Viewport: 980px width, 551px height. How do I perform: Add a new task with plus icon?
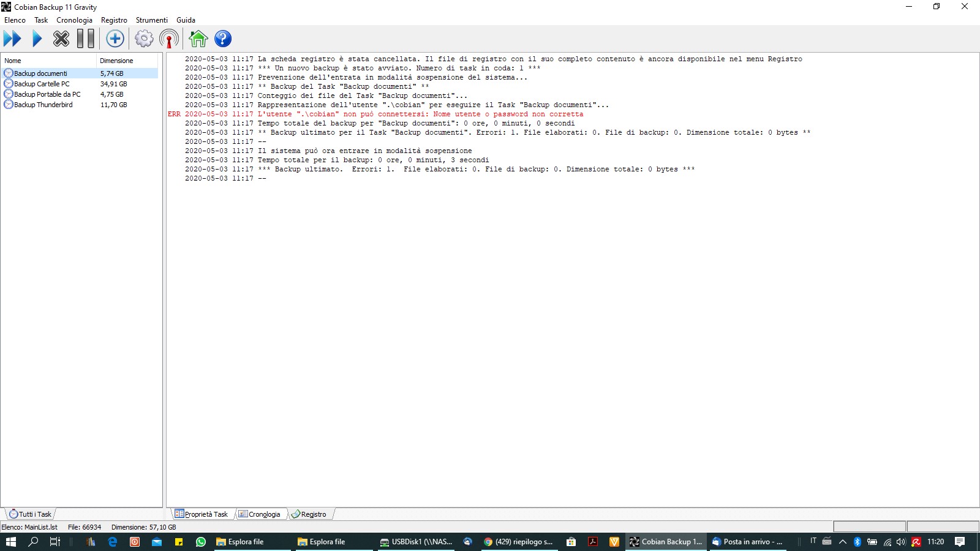pos(115,39)
